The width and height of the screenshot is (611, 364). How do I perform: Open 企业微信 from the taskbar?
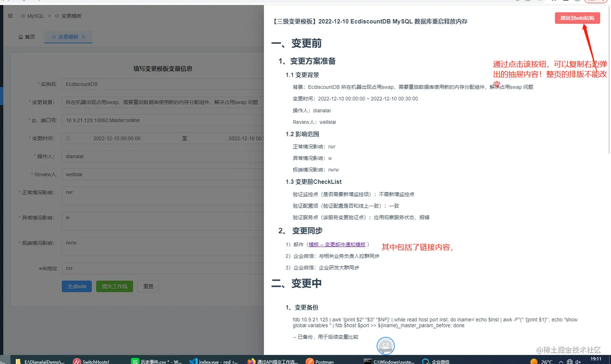pos(436,361)
